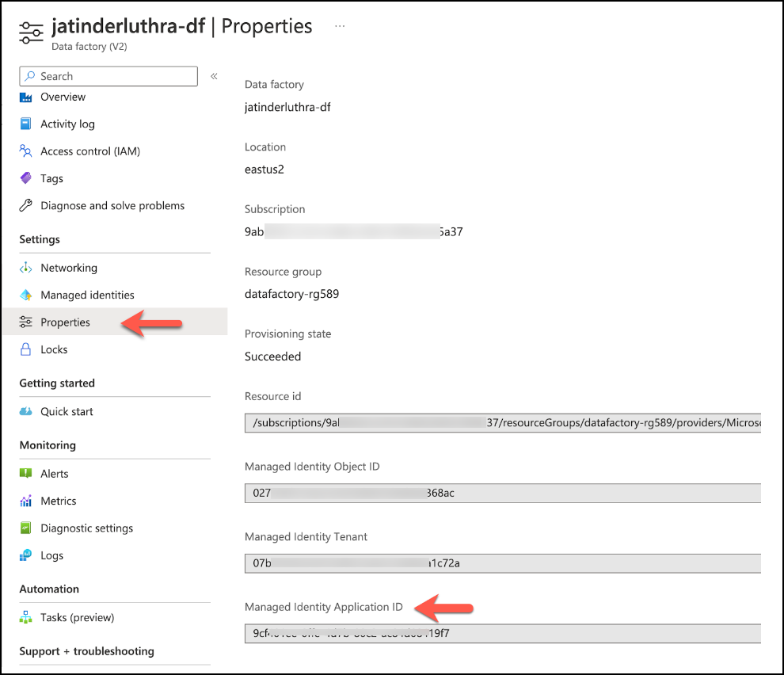Open Quick start under Getting started
This screenshot has height=675, width=784.
click(67, 412)
